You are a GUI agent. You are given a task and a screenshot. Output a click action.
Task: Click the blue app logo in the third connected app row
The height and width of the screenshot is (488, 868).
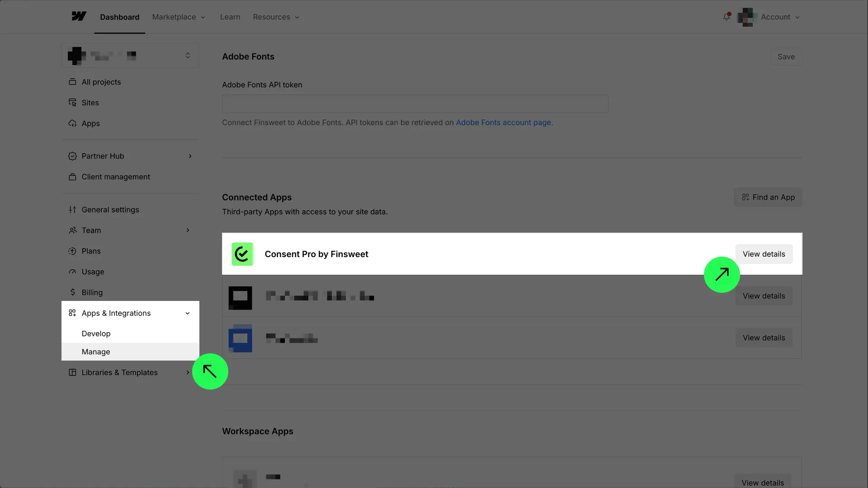pyautogui.click(x=240, y=338)
